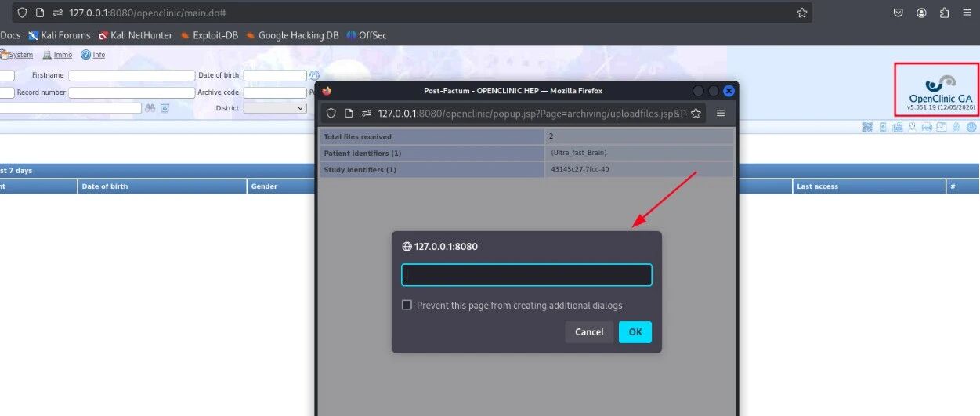Screen dimensions: 980x416
Task: Click the clear search fields icon
Action: tap(165, 108)
